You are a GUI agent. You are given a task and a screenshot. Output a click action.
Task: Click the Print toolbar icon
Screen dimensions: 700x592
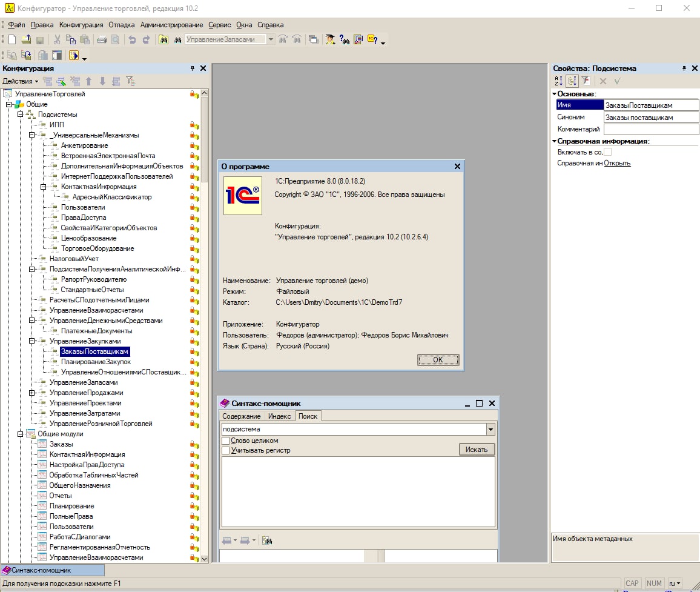102,40
